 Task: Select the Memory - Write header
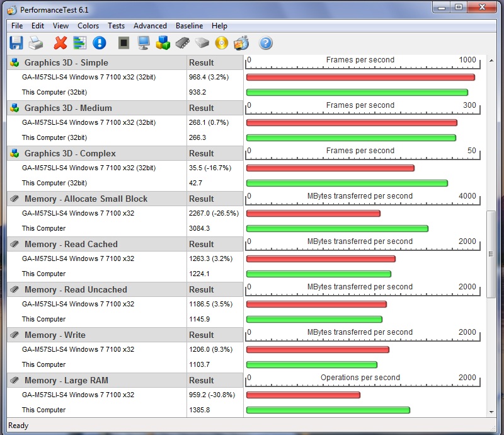pyautogui.click(x=97, y=335)
